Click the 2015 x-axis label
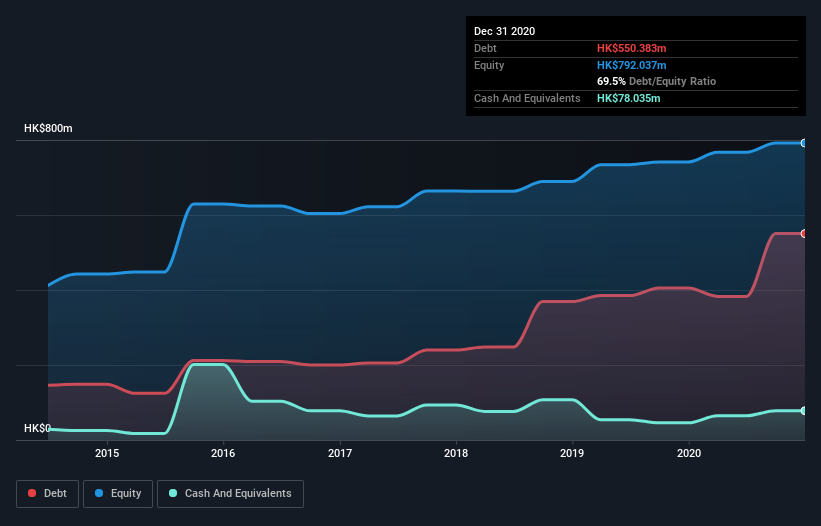The image size is (821, 526). tap(107, 453)
